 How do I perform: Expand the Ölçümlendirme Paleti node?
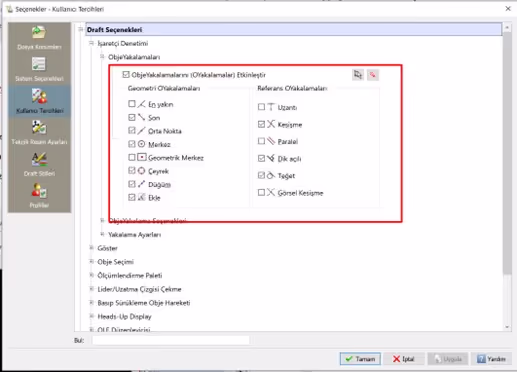[x=91, y=275]
